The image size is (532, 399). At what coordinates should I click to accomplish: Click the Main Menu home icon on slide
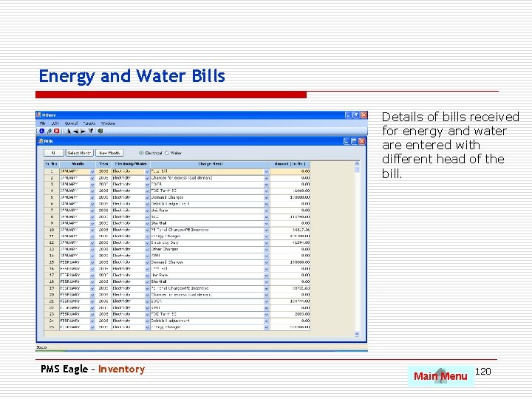point(440,375)
